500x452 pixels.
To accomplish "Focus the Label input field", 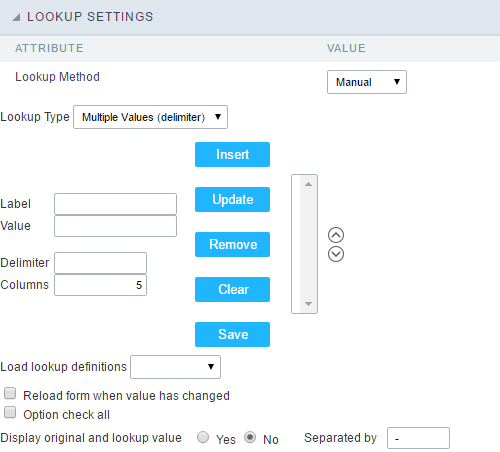I will [x=115, y=204].
